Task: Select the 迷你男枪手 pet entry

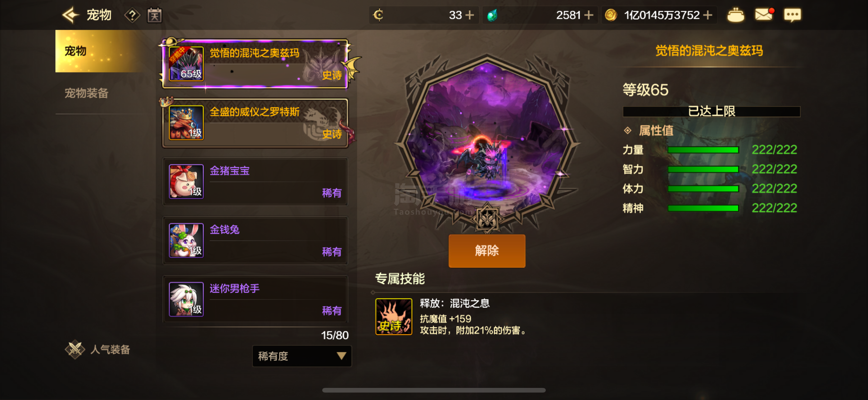Action: 255,299
